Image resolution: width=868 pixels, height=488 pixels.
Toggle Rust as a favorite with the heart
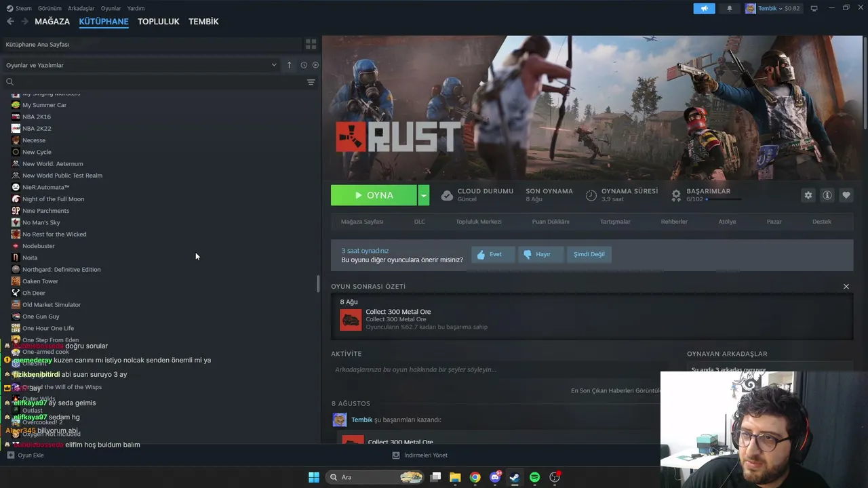pos(846,195)
